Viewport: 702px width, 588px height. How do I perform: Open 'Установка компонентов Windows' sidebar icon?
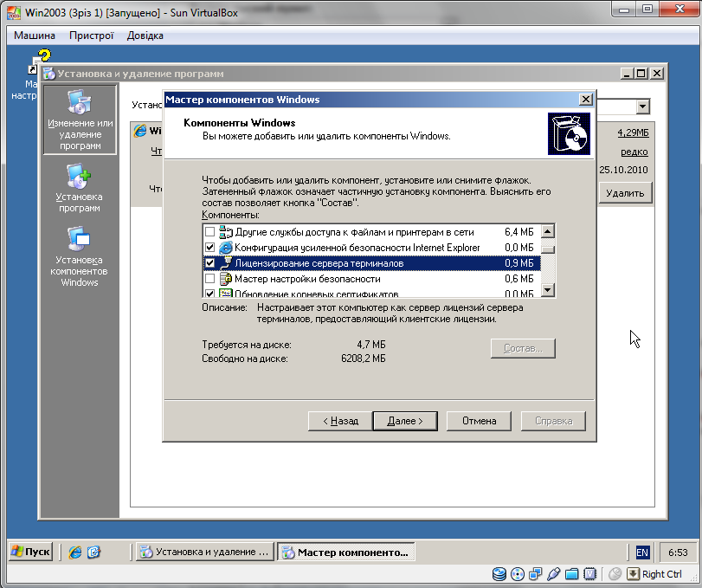[80, 256]
